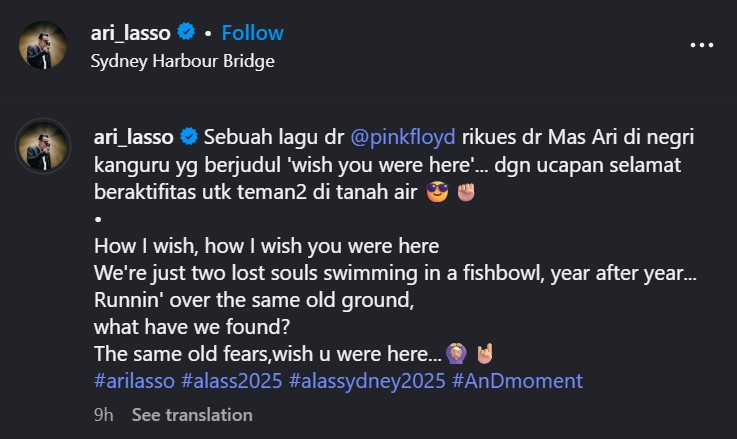This screenshot has width=737, height=439.
Task: Click the header profile avatar thumbnail
Action: [42, 46]
